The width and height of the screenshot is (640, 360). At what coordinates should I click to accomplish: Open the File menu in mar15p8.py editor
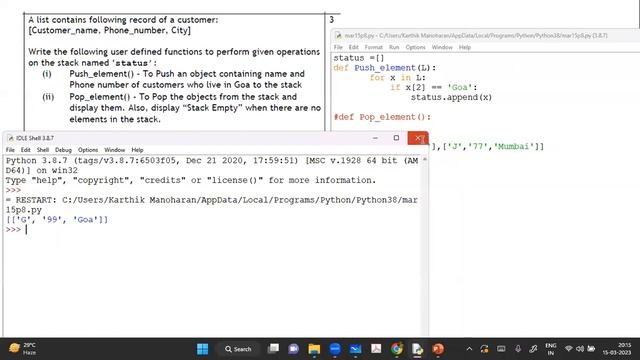click(338, 47)
